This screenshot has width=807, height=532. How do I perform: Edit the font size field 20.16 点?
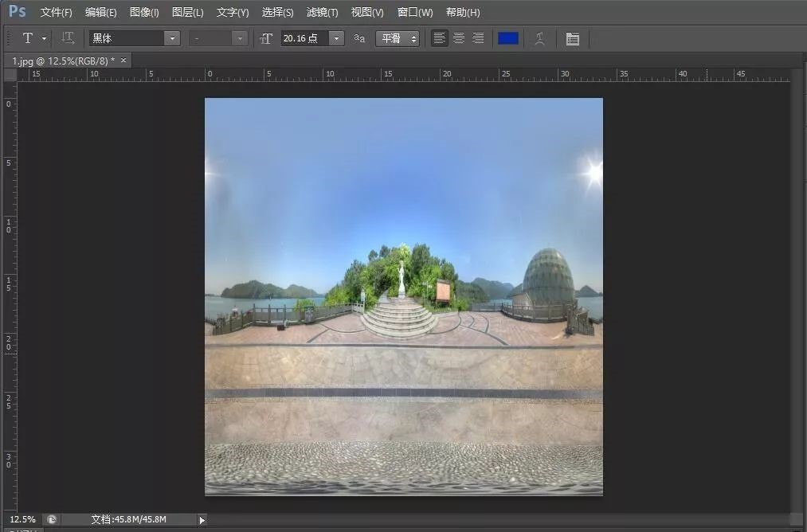(x=304, y=38)
